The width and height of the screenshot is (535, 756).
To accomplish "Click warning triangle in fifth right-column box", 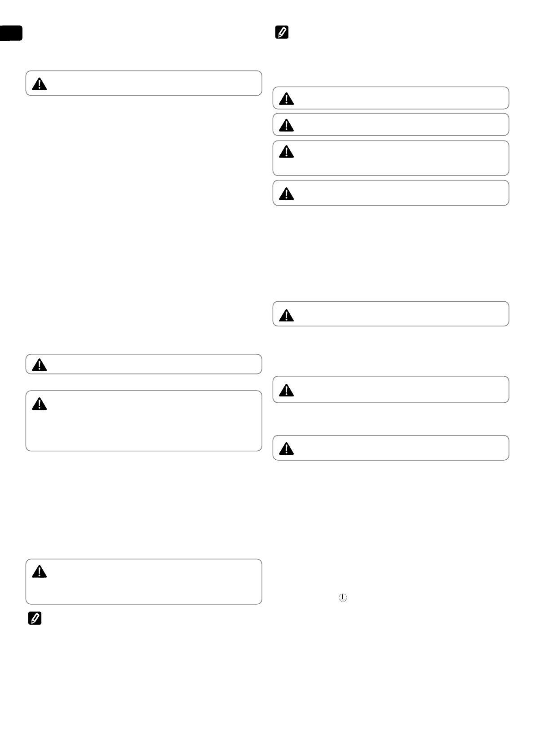I will pyautogui.click(x=287, y=316).
